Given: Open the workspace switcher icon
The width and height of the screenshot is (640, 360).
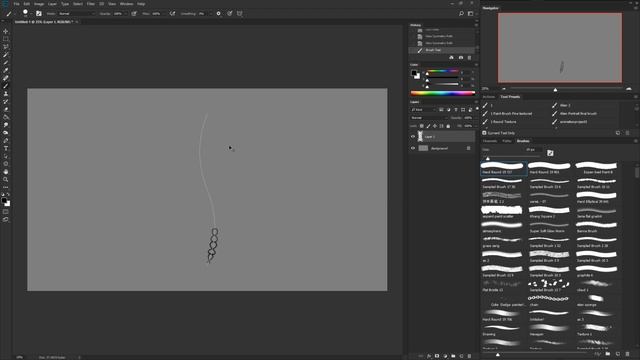Looking at the screenshot, I should [x=471, y=13].
